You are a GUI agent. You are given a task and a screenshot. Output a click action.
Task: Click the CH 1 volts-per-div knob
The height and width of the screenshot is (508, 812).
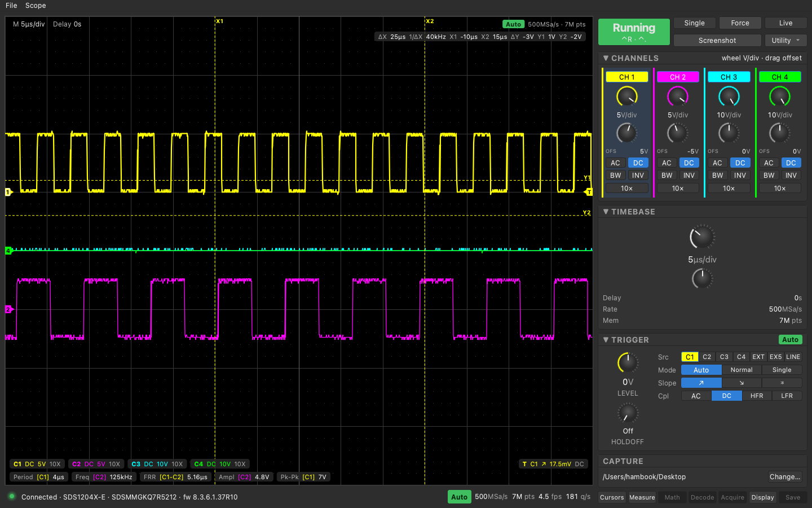pyautogui.click(x=626, y=97)
